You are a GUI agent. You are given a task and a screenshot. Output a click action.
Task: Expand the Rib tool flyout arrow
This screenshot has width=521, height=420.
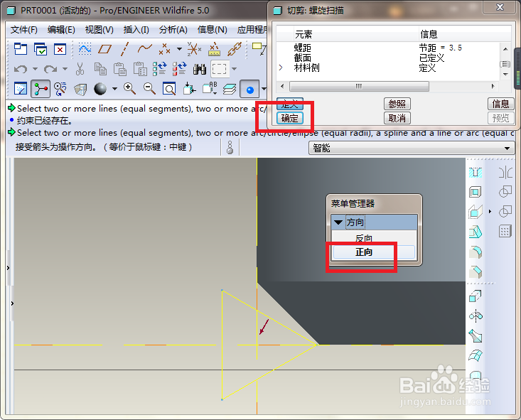tap(490, 211)
